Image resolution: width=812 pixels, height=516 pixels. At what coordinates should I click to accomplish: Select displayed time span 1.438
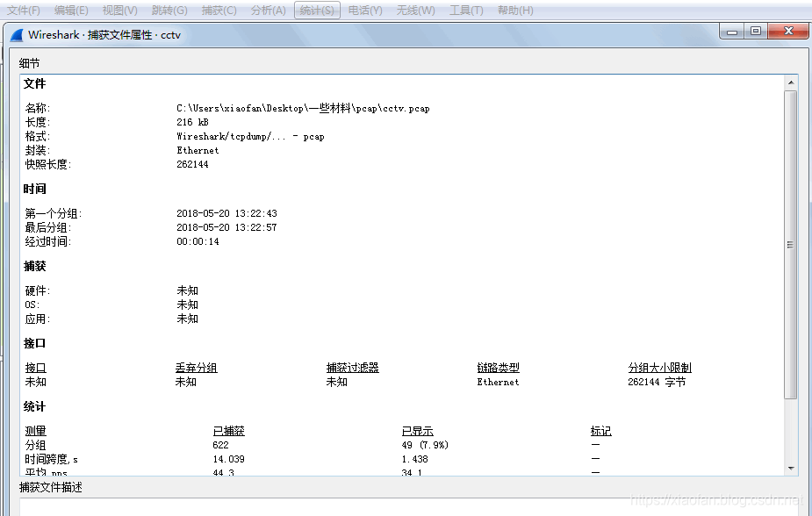point(414,459)
